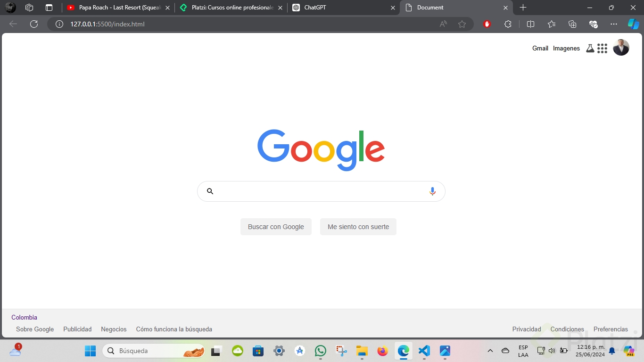Open the Negocios footer link

[114, 329]
